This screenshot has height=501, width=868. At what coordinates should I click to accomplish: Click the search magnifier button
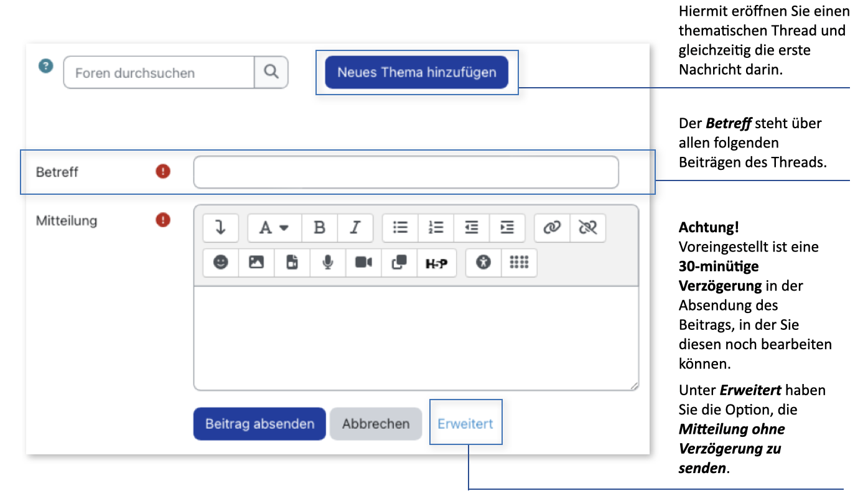pyautogui.click(x=271, y=72)
